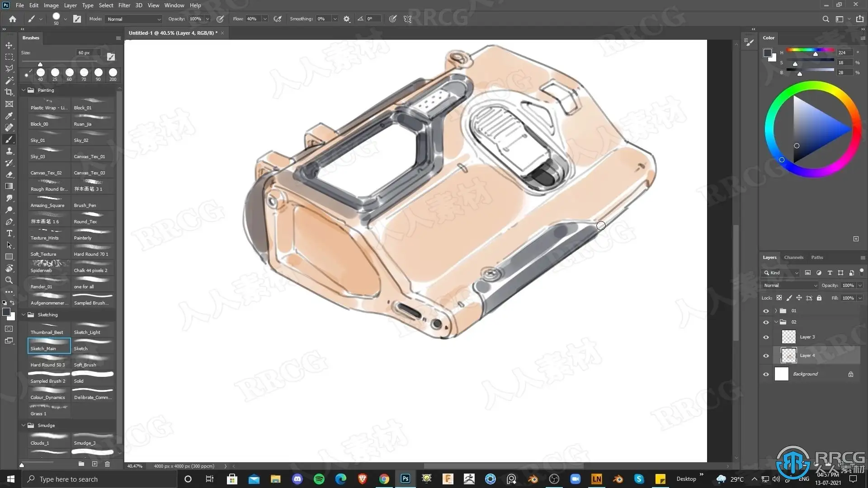Open the File menu
The width and height of the screenshot is (868, 488).
point(20,5)
